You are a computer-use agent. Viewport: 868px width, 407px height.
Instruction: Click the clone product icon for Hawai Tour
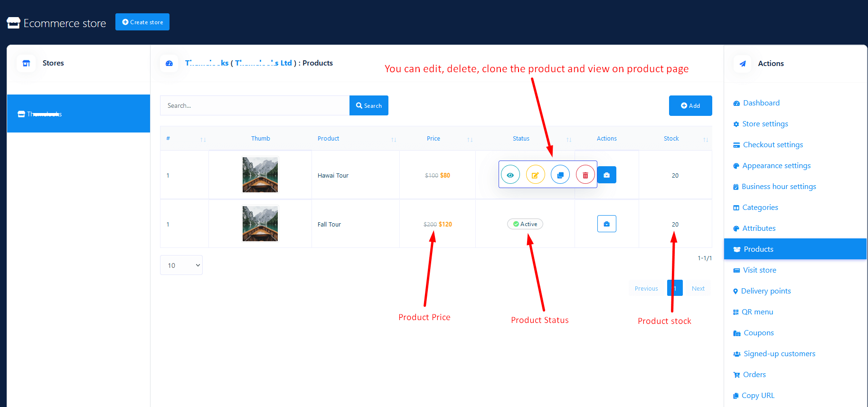pos(560,175)
